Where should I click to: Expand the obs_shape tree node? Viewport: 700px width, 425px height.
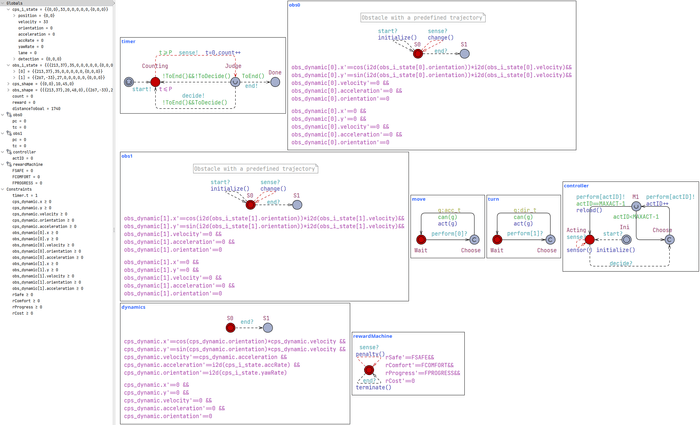pos(8,90)
